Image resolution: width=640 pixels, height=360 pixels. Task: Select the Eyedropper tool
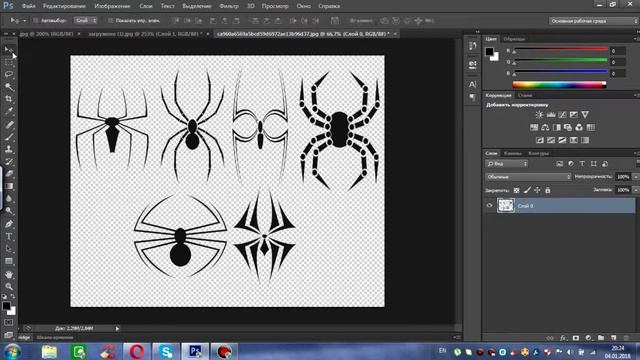(x=9, y=111)
